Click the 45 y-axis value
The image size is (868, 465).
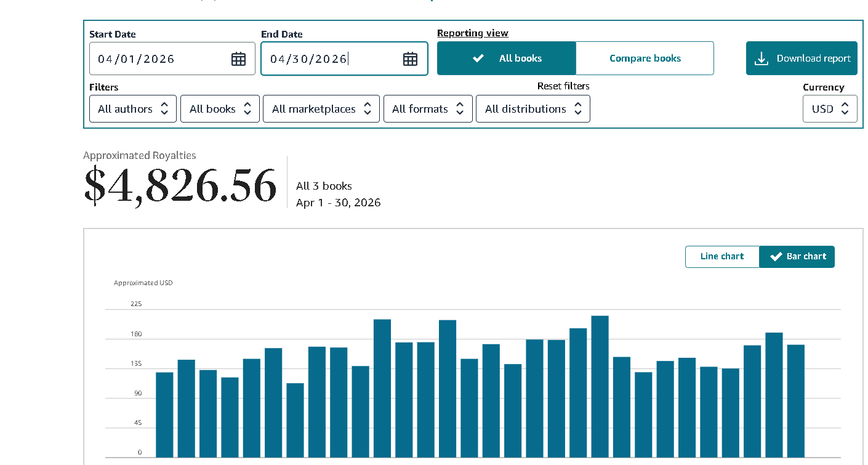click(x=138, y=423)
